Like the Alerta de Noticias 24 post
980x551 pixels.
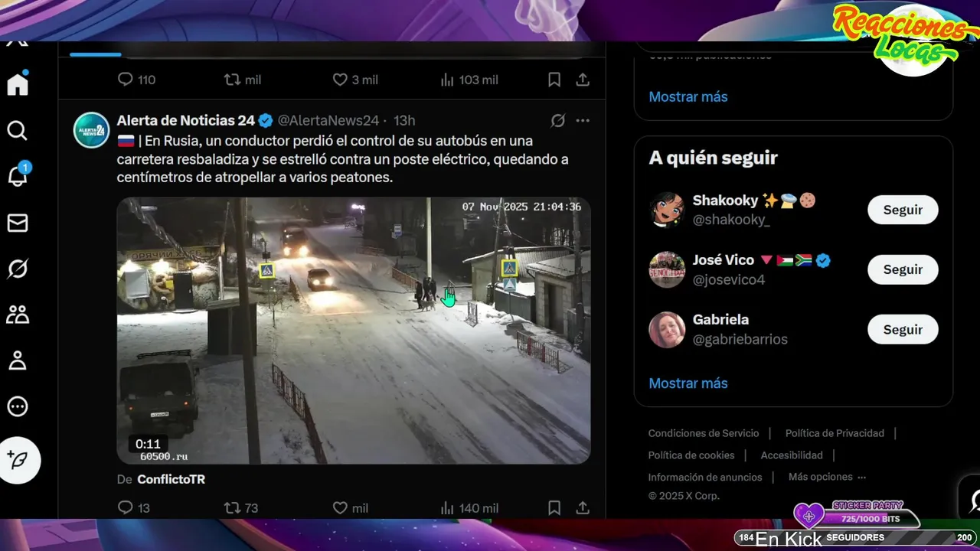point(341,508)
